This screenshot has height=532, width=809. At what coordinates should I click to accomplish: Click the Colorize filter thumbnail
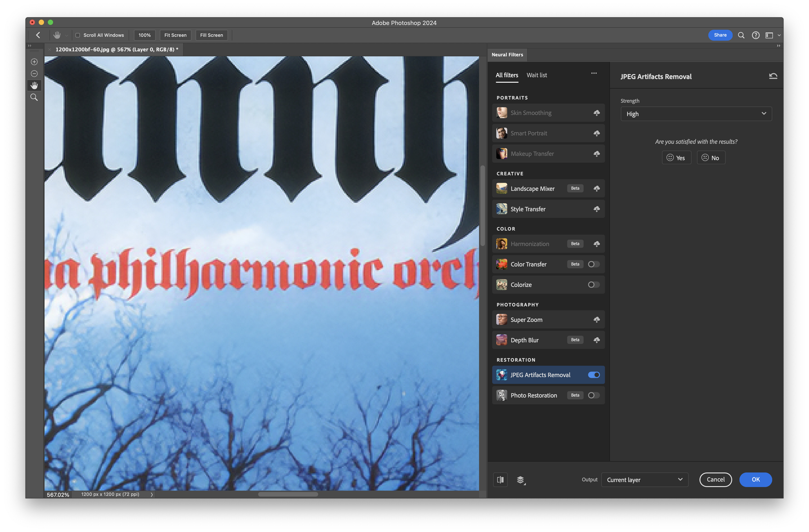tap(501, 285)
